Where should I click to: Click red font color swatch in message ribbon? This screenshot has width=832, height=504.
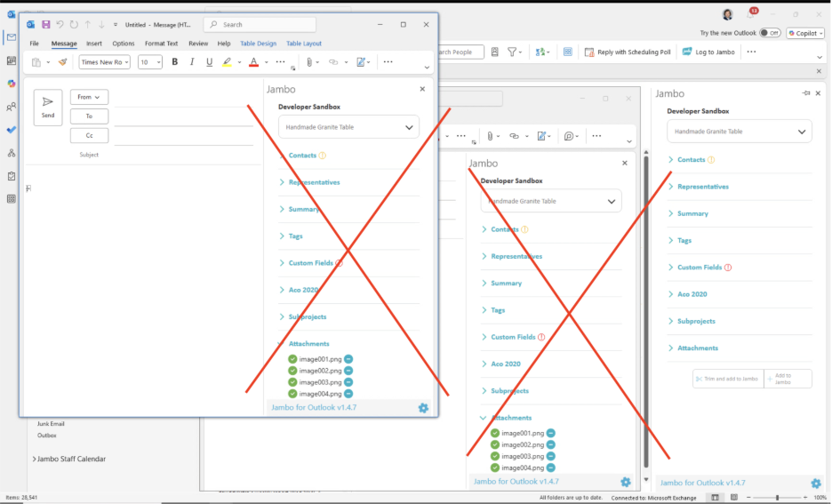click(253, 62)
